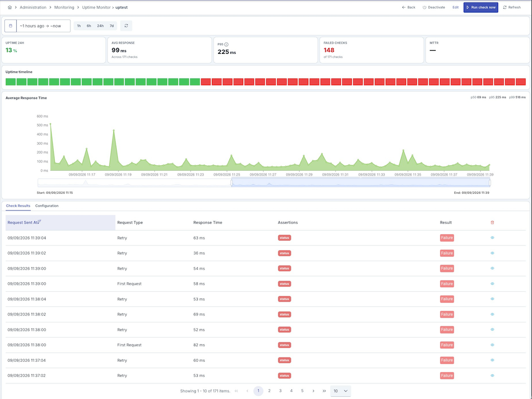532x399 pixels.
Task: Click the right handle of chart zoom slider
Action: pos(490,183)
